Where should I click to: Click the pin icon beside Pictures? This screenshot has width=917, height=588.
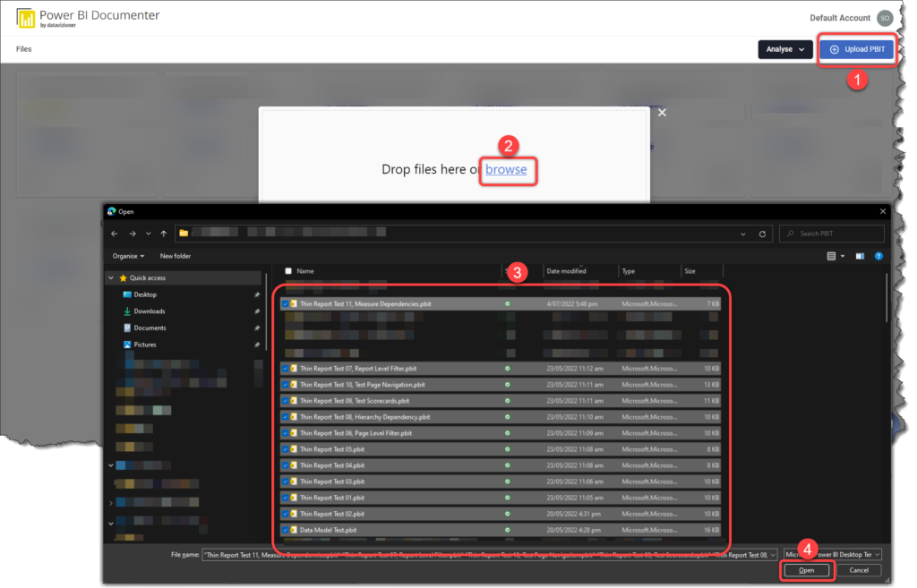coord(257,345)
